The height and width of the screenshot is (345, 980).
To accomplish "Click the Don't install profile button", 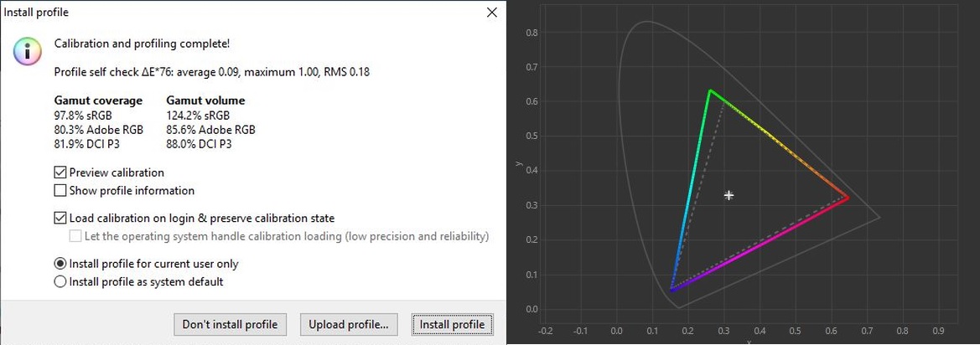I will (230, 324).
